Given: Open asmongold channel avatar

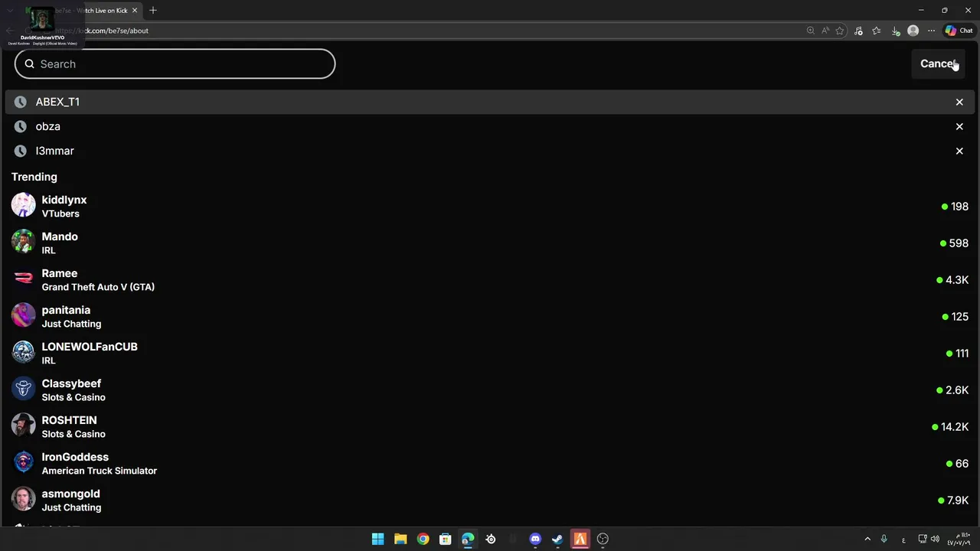Looking at the screenshot, I should pos(23,499).
